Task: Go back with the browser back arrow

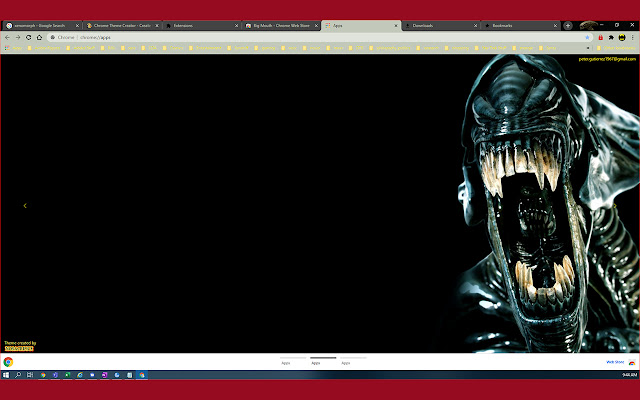Action: pos(7,37)
